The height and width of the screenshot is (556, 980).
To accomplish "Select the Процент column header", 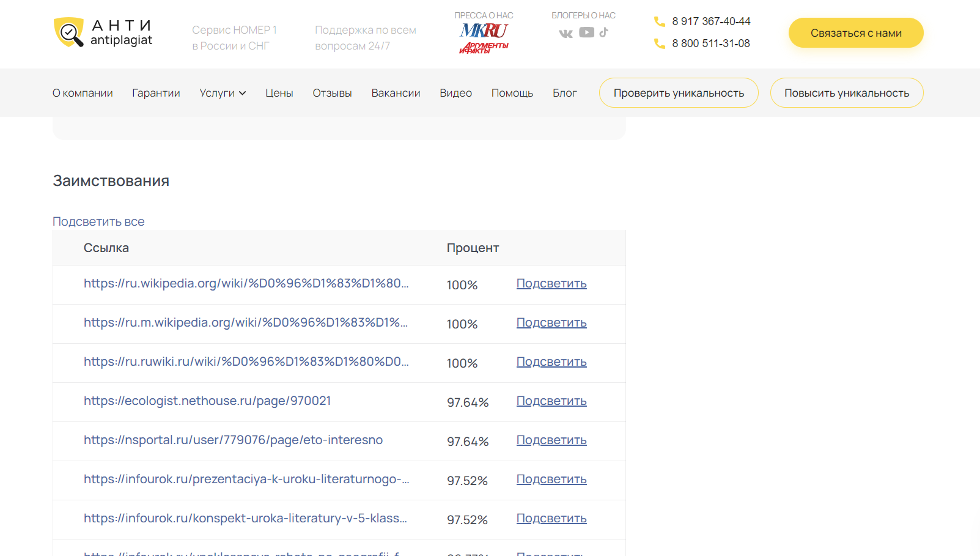I will pos(473,248).
